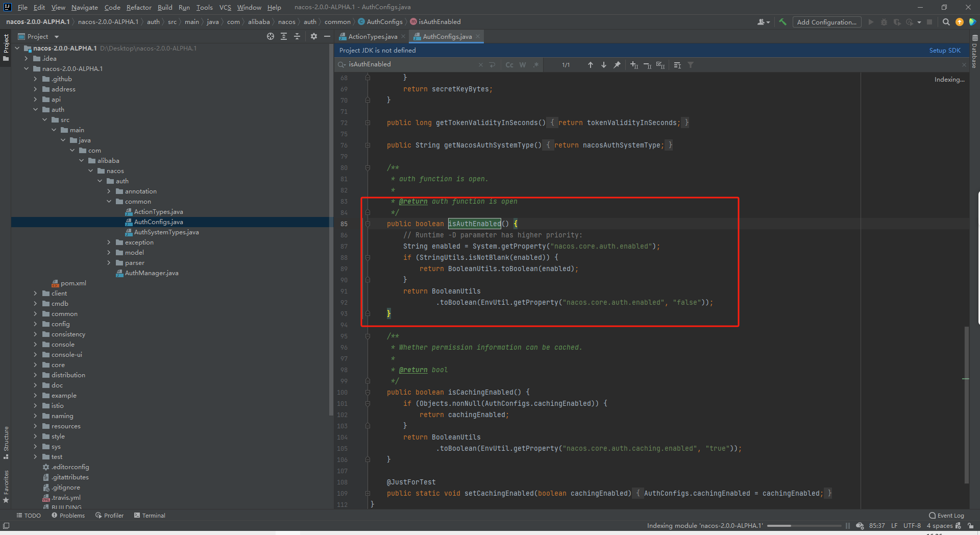Toggle Match Case in search bar
Image resolution: width=980 pixels, height=535 pixels.
coord(509,65)
